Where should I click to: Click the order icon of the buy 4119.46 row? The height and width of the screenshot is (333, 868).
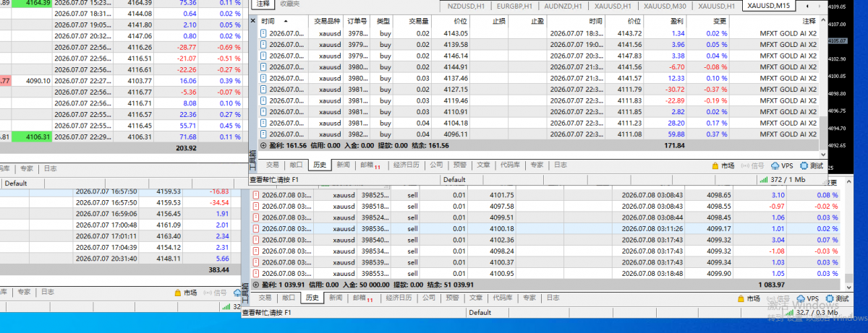click(264, 100)
